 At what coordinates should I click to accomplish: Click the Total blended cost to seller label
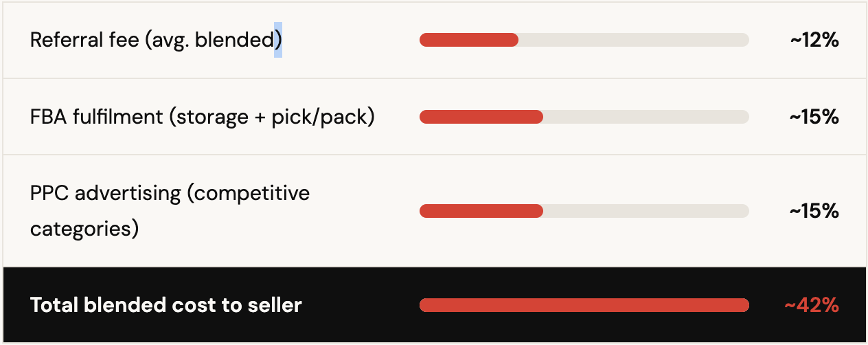click(x=165, y=305)
